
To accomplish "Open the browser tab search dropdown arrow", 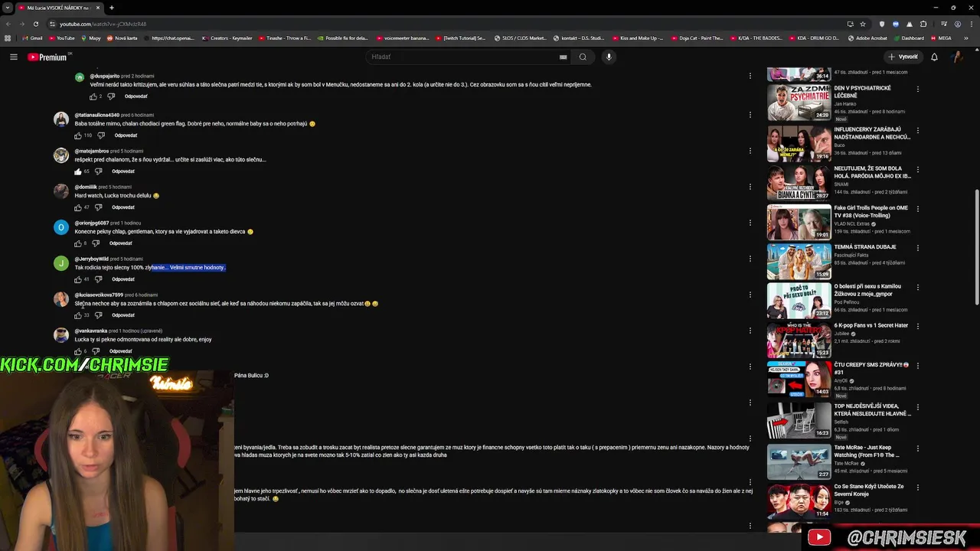I will (x=8, y=8).
